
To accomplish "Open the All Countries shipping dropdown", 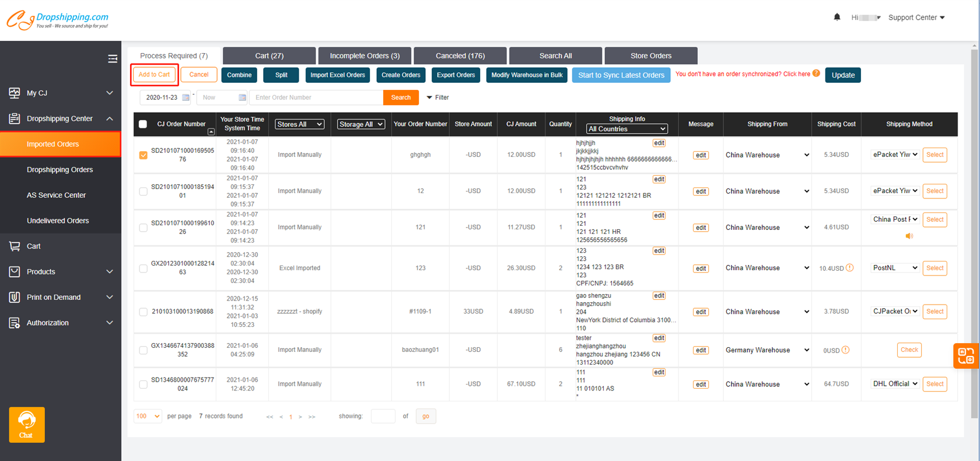I will [x=626, y=129].
